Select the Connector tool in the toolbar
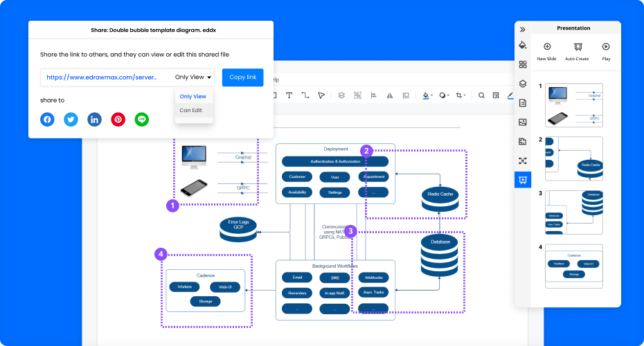Screen dimensions: 644x346 (305, 95)
